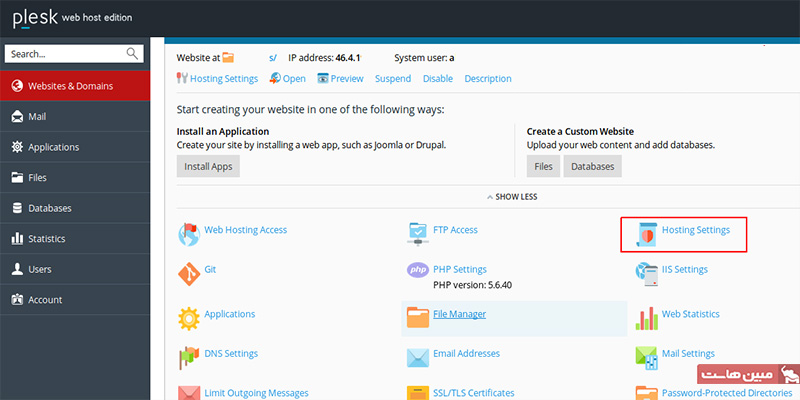
Task: Click the Files button
Action: coord(543,166)
